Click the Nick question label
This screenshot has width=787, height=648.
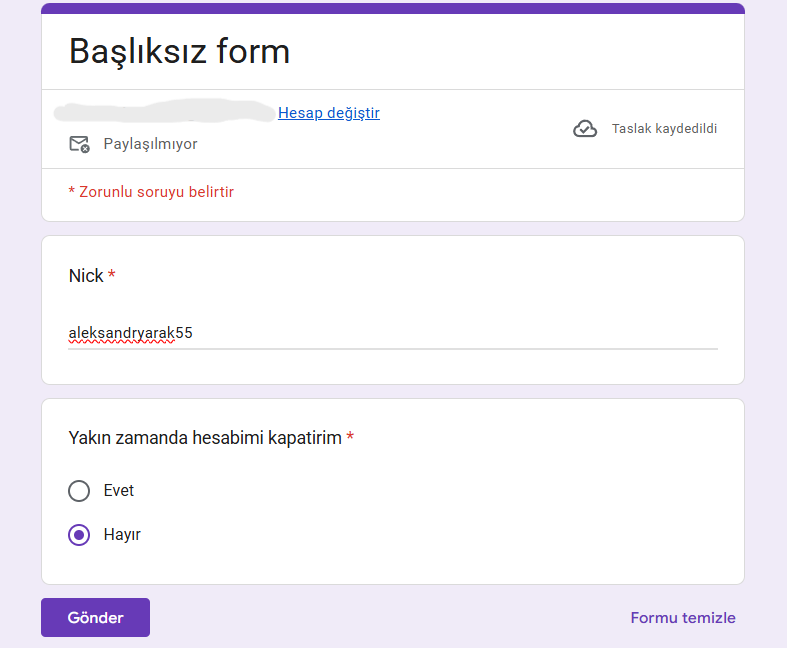coord(86,276)
